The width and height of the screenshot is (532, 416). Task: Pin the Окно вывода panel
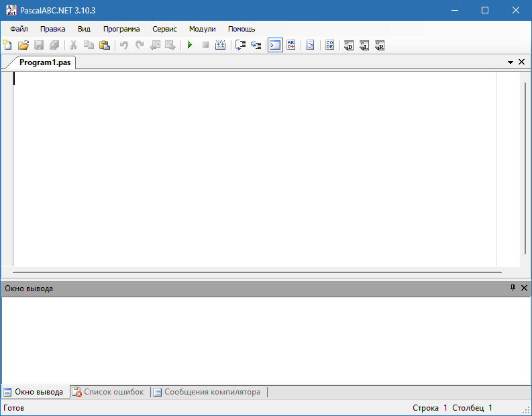513,288
